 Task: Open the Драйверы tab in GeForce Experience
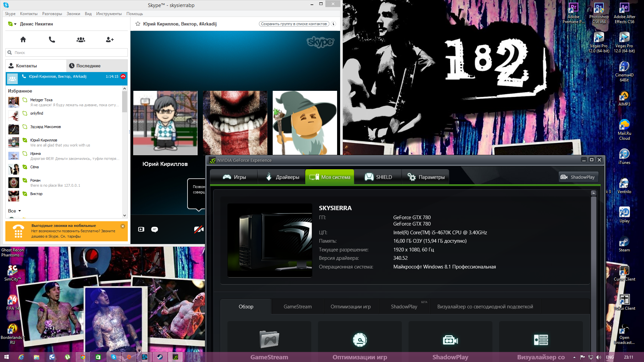(282, 177)
